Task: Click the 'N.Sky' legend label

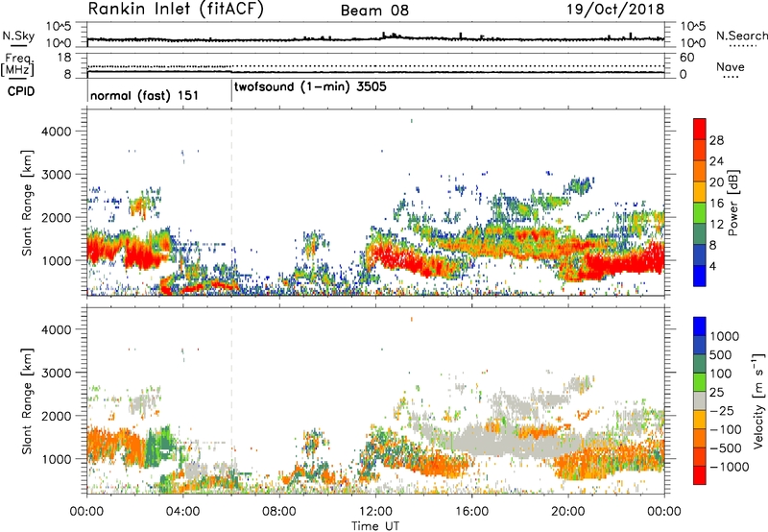Action: [x=18, y=36]
